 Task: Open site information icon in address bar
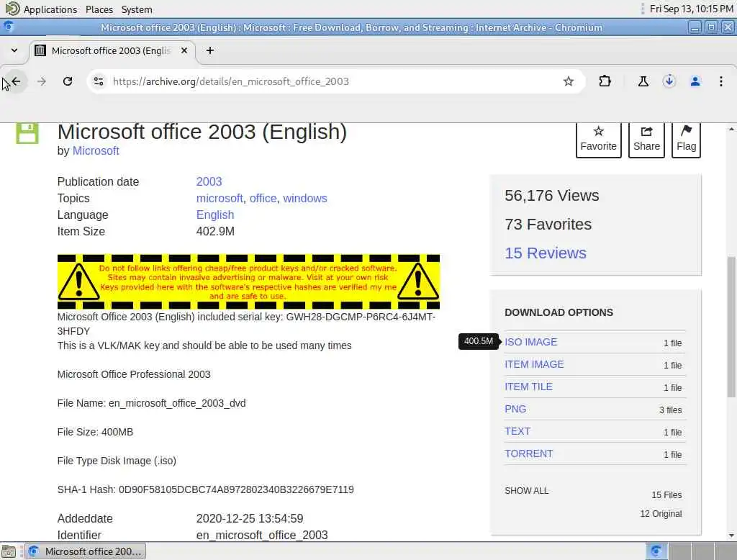[x=99, y=81]
